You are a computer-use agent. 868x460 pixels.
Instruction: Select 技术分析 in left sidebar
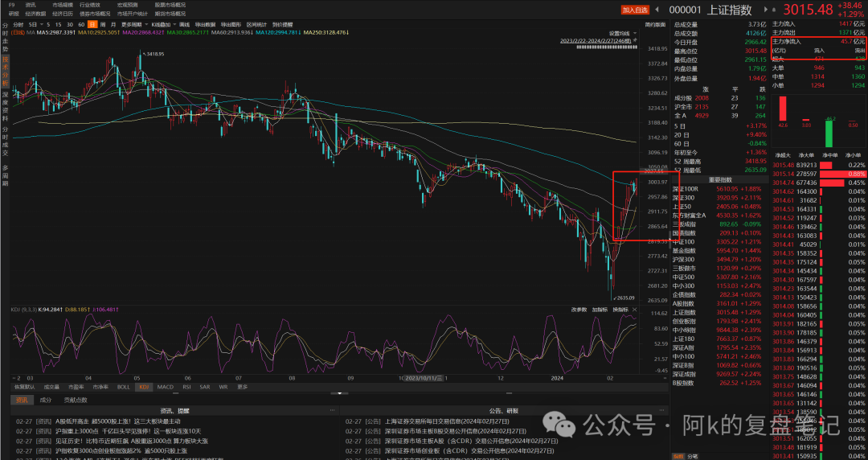click(5, 71)
